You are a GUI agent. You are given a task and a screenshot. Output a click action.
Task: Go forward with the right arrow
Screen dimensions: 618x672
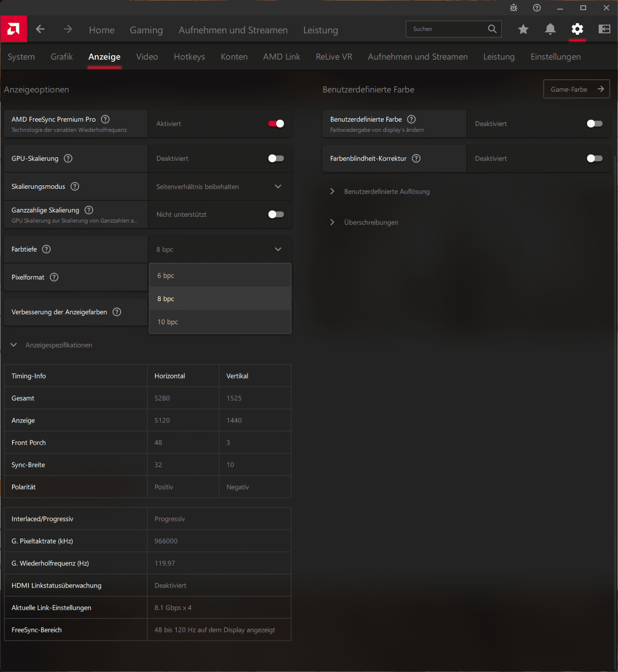pyautogui.click(x=68, y=29)
